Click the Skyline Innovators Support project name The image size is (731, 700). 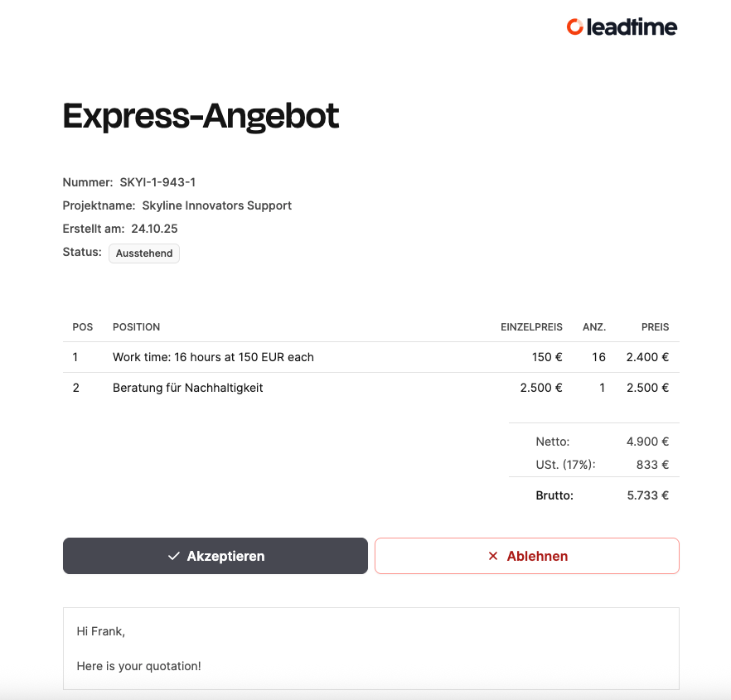point(217,205)
